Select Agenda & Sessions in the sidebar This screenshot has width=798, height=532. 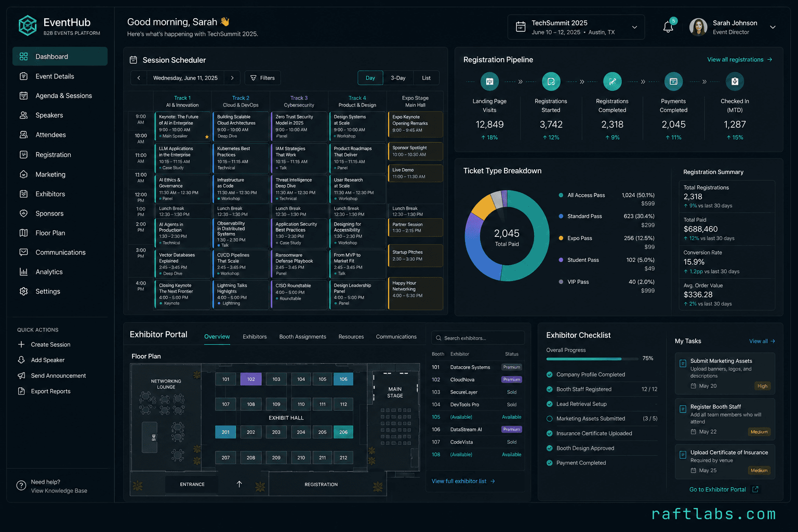(60, 96)
